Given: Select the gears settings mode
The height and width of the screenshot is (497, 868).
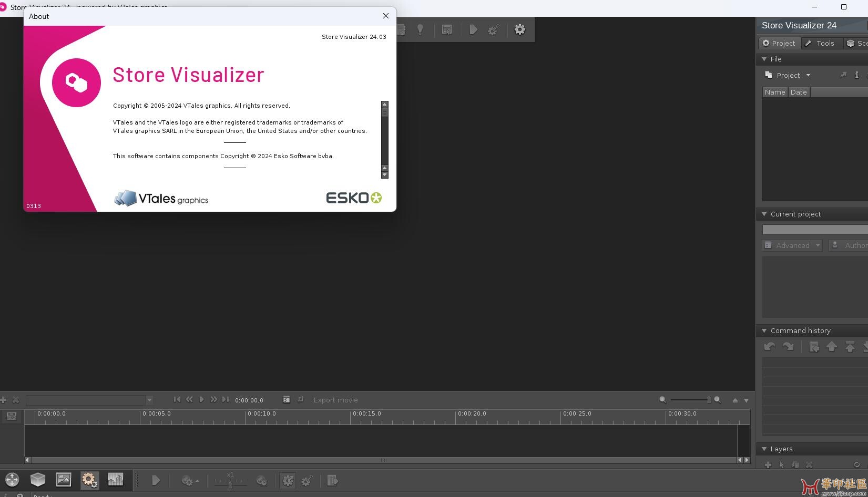Looking at the screenshot, I should [x=89, y=480].
